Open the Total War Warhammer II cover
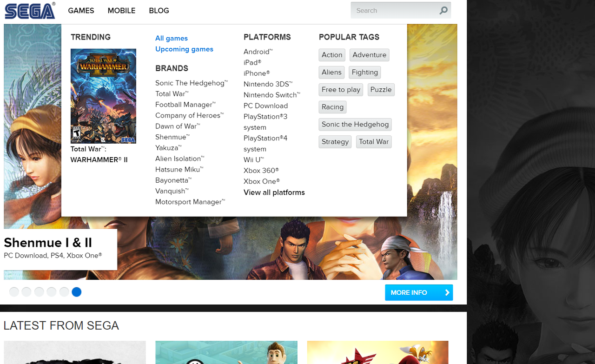 point(103,96)
